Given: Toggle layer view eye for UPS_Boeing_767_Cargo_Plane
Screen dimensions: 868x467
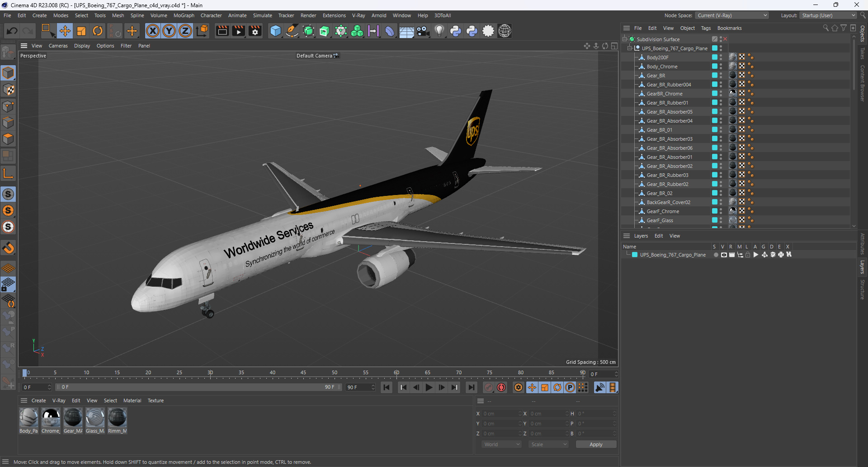Looking at the screenshot, I should click(724, 255).
